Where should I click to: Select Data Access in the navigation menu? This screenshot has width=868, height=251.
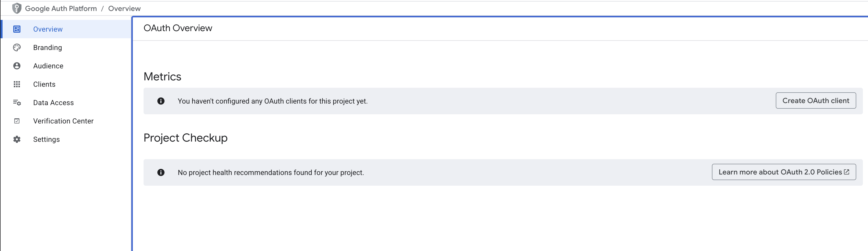54,103
